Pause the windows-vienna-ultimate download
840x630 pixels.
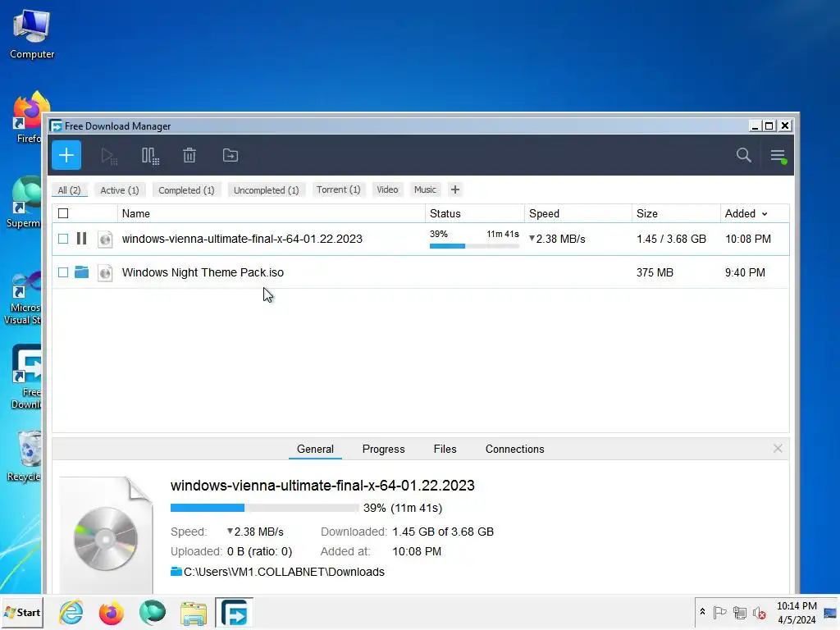[81, 239]
